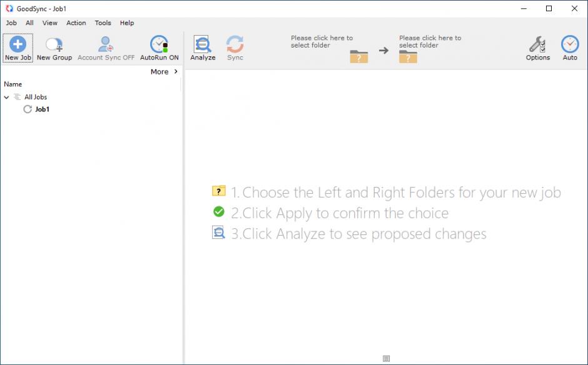Image resolution: width=588 pixels, height=365 pixels.
Task: Select All Jobs in the tree
Action: [36, 97]
